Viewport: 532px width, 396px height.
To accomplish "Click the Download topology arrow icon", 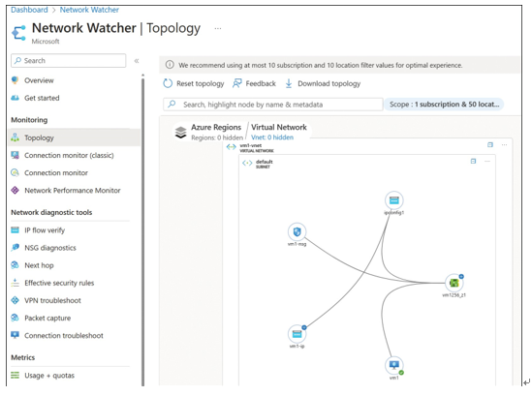I will [289, 83].
